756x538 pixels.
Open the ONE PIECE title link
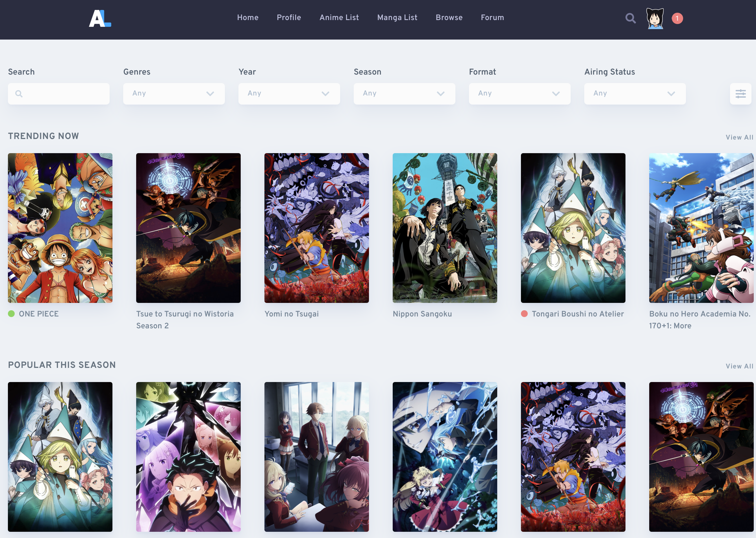(x=39, y=314)
